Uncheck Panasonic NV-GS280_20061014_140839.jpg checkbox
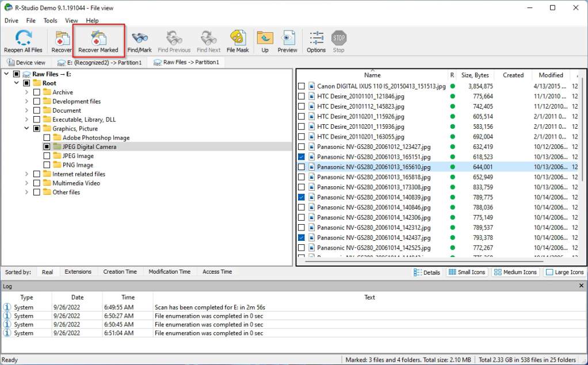Image resolution: width=588 pixels, height=365 pixels. pos(301,197)
